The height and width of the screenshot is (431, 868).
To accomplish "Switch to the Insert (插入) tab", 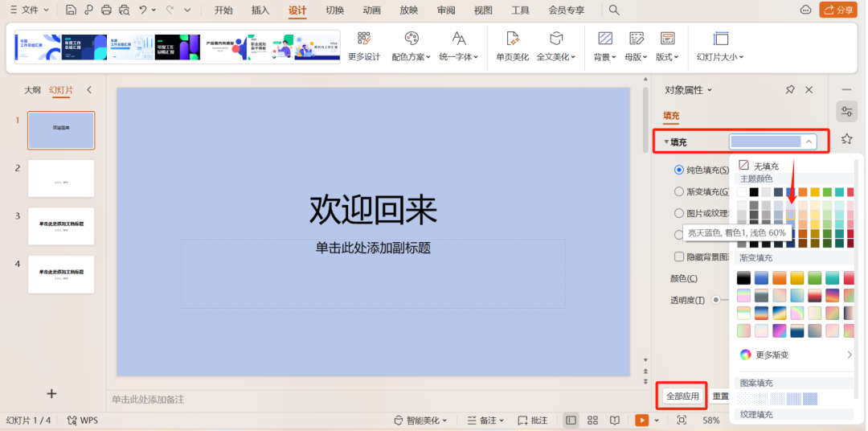I will pyautogui.click(x=260, y=10).
